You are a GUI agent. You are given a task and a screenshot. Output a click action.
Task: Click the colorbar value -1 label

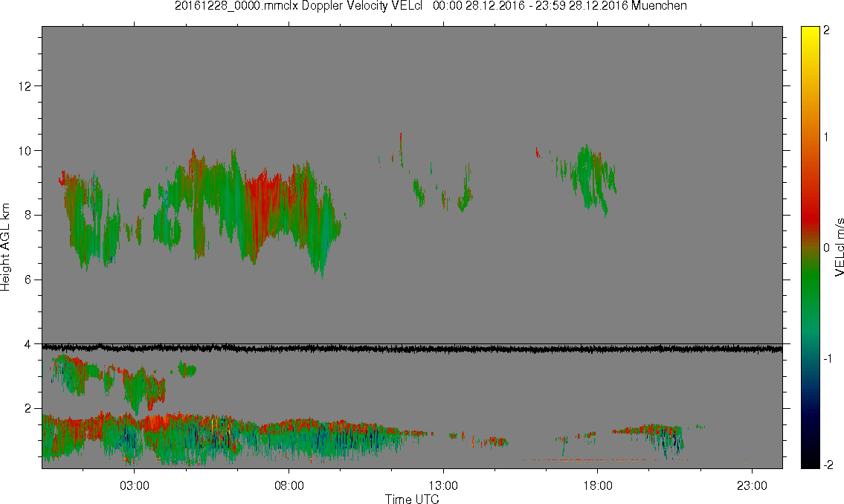pyautogui.click(x=828, y=359)
